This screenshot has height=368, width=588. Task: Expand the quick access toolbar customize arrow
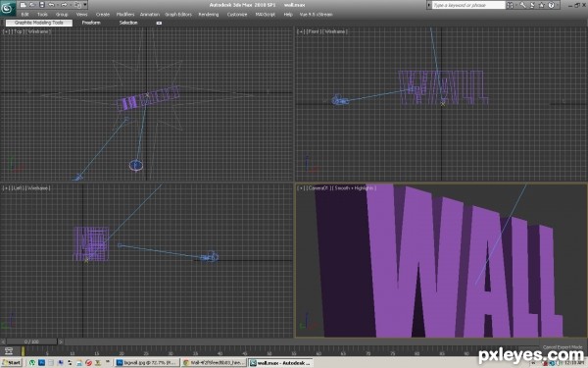[85, 5]
